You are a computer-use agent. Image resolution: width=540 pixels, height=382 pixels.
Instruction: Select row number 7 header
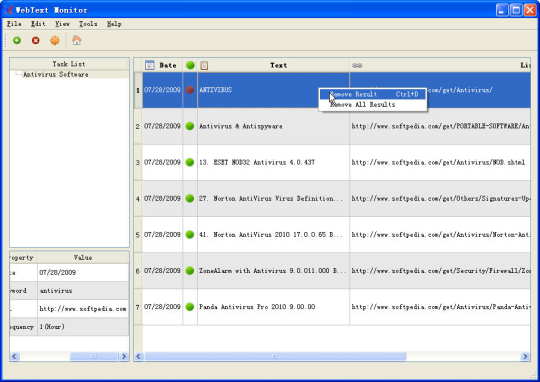pos(138,307)
